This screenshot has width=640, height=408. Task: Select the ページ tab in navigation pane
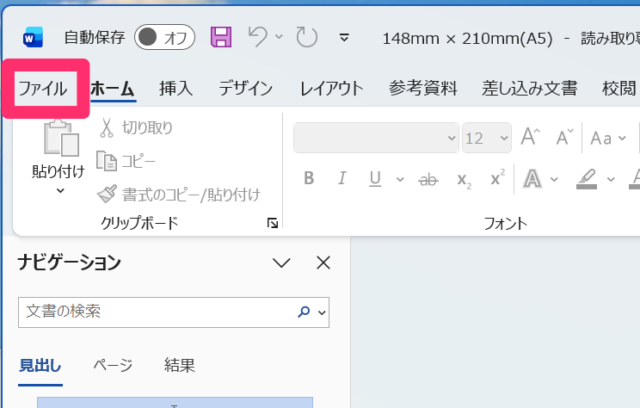(112, 365)
